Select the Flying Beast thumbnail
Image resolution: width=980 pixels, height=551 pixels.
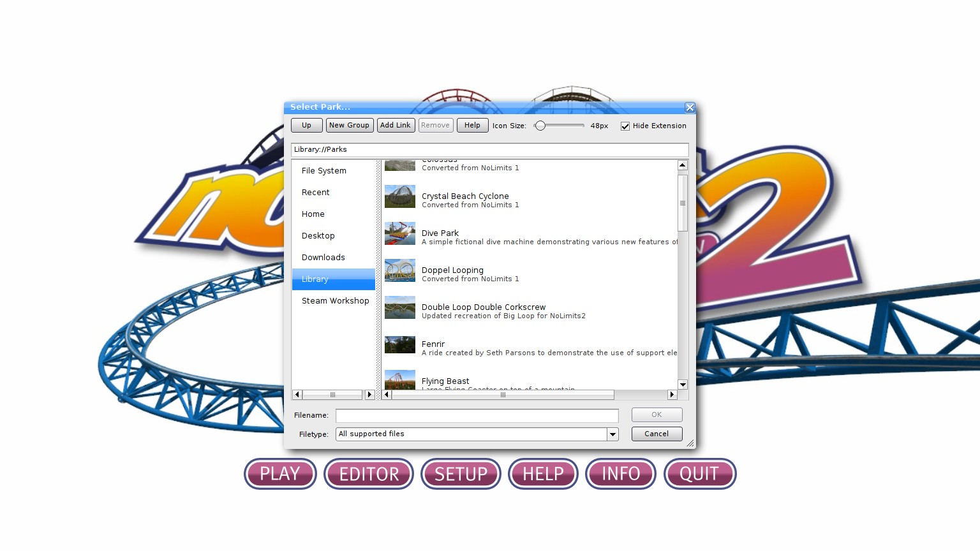pyautogui.click(x=400, y=380)
